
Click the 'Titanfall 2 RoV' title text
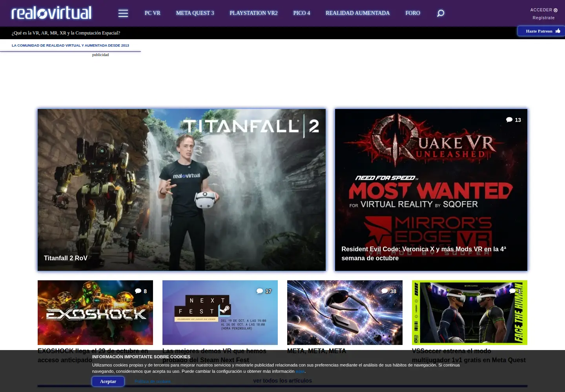click(66, 258)
